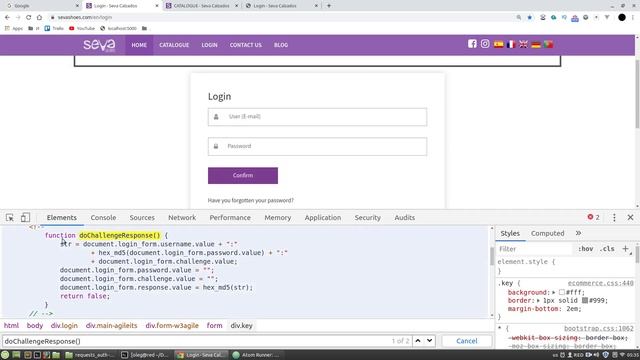Open the terminal taskbar window
Viewport: 640px width, 360px height.
click(144, 355)
